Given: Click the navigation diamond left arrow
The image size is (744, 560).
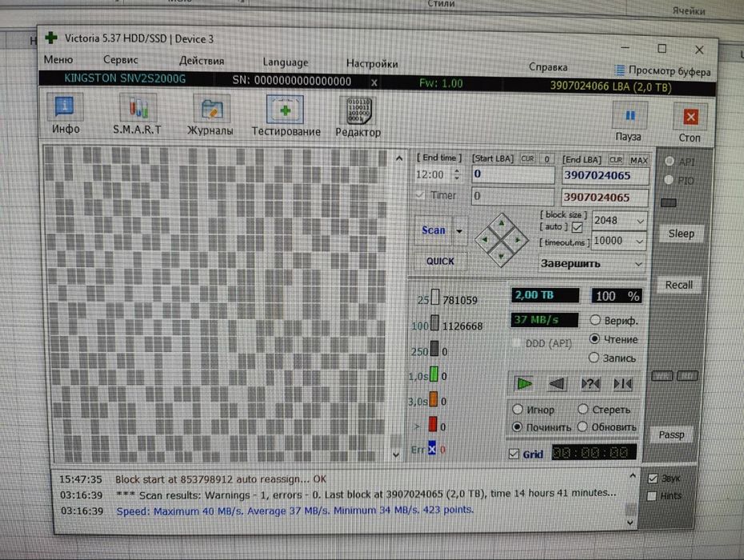Looking at the screenshot, I should (x=485, y=239).
